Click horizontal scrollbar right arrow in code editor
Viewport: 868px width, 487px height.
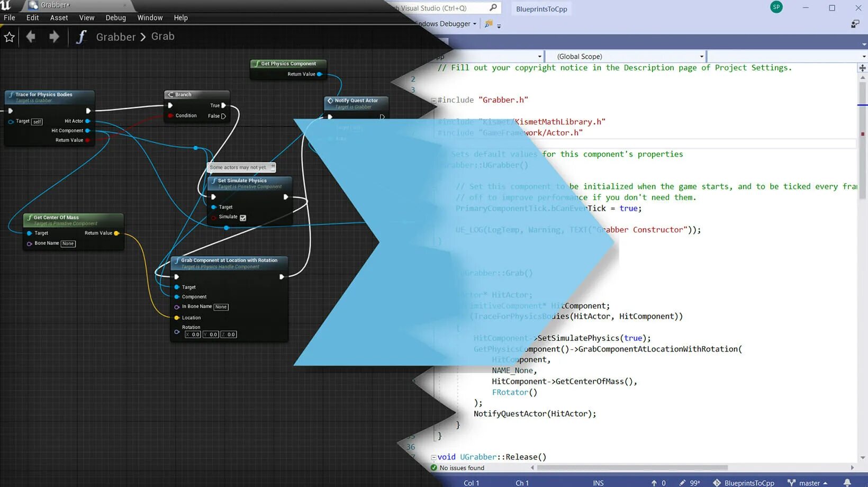(x=852, y=468)
